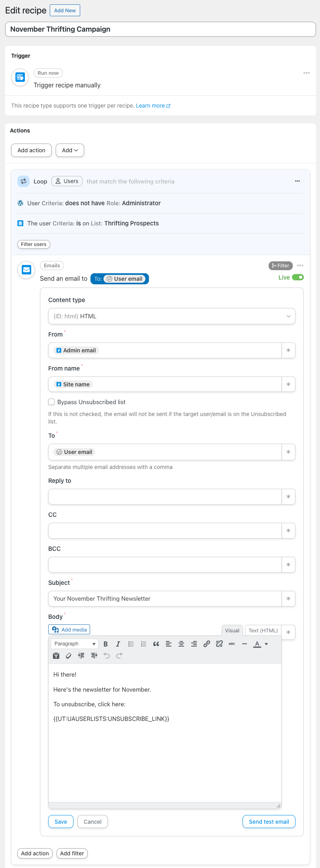
Task: Apply italic formatting in body editor
Action: point(118,644)
